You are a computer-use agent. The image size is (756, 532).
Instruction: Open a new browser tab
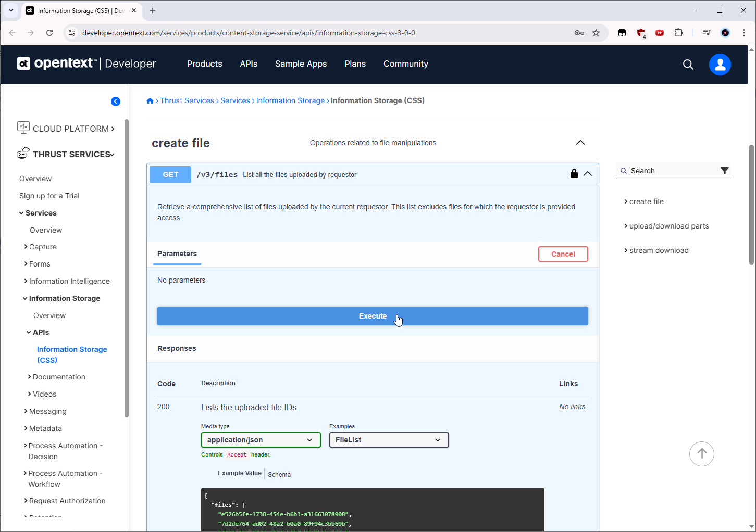coord(153,10)
